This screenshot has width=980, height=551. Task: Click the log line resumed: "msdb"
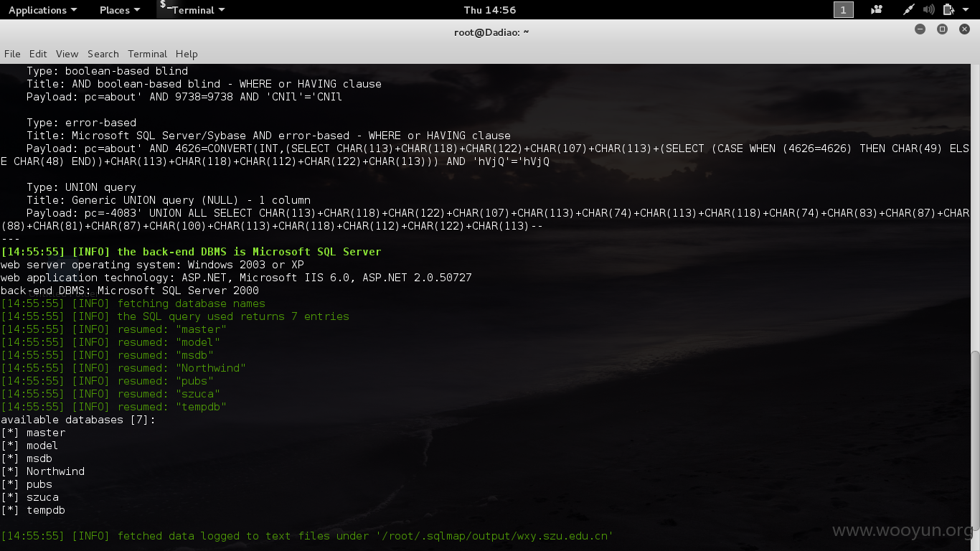click(107, 355)
